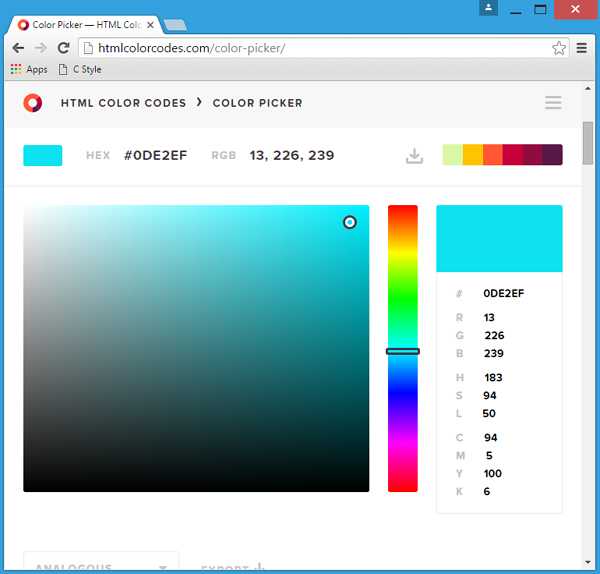Select the Color Picker browser tab

(x=85, y=24)
